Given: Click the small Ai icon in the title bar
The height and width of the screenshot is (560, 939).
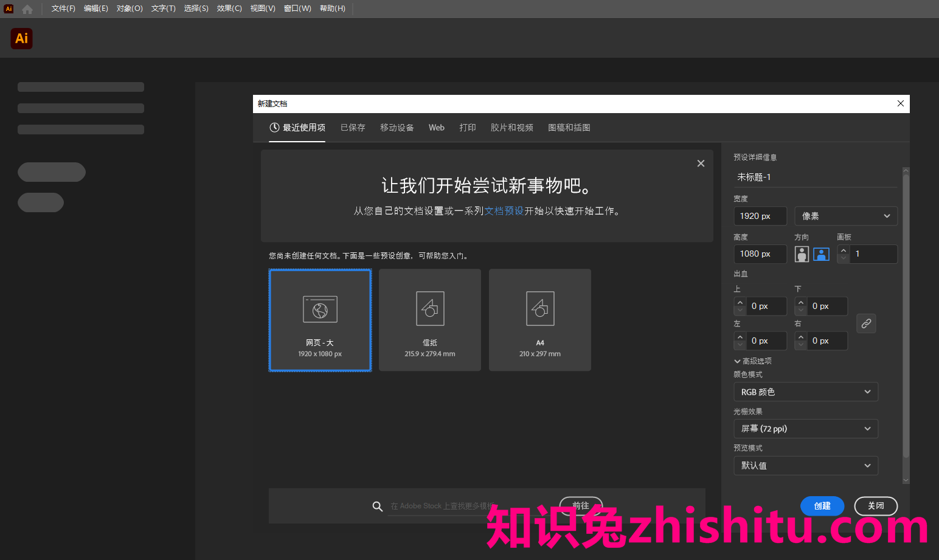Looking at the screenshot, I should (9, 9).
